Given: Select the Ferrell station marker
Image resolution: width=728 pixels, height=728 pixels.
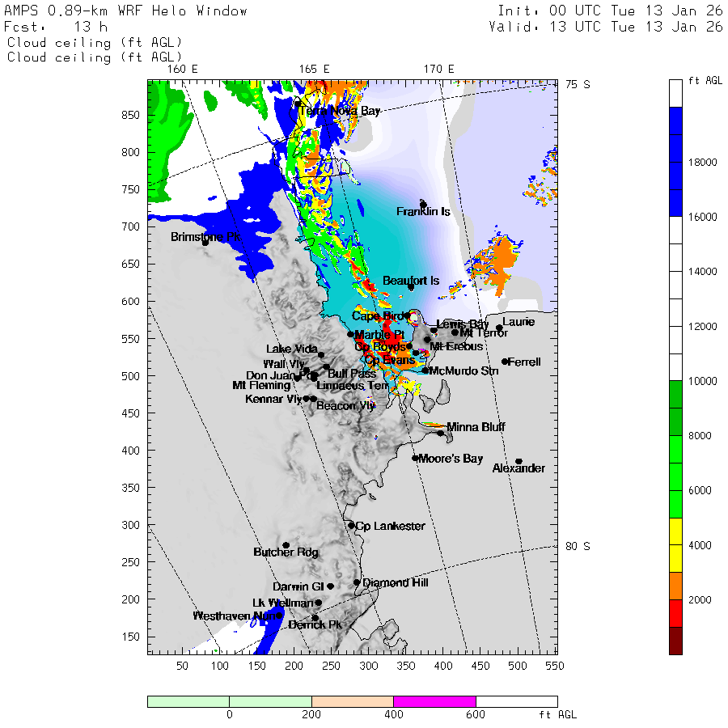Looking at the screenshot, I should pos(505,362).
